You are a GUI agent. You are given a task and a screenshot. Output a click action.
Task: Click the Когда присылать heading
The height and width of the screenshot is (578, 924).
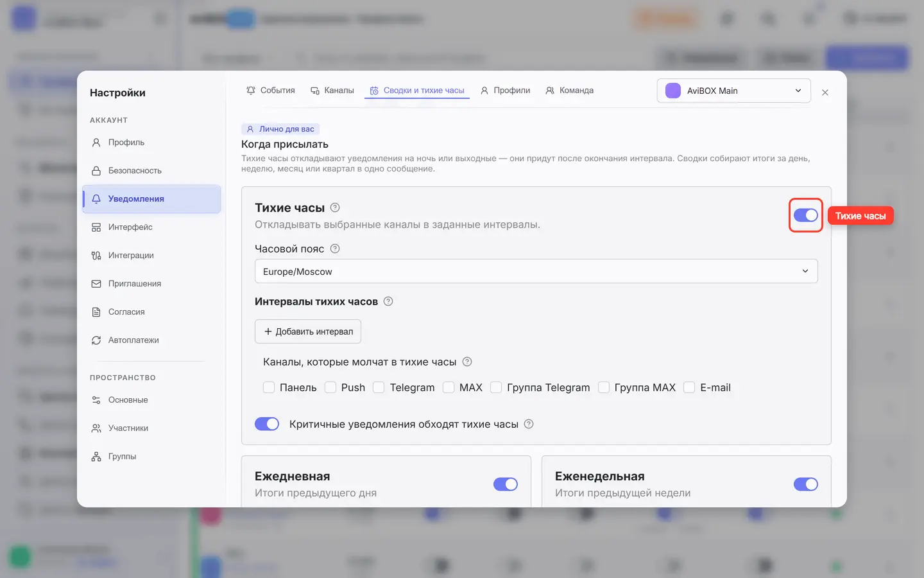click(x=285, y=144)
